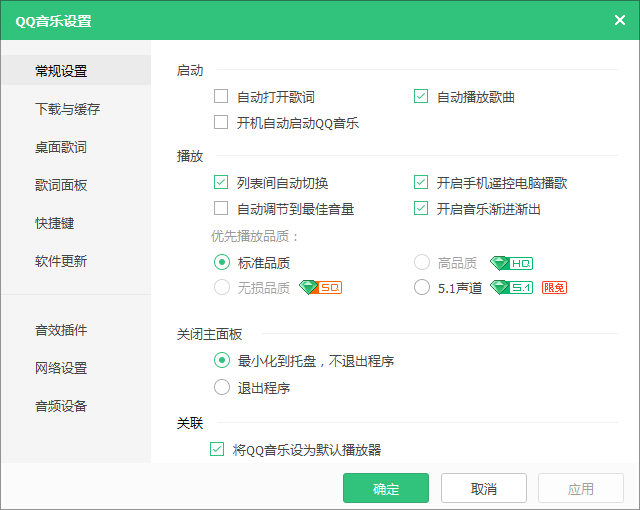This screenshot has width=640, height=510.
Task: Select the 5.1声道 radio button
Action: (422, 287)
